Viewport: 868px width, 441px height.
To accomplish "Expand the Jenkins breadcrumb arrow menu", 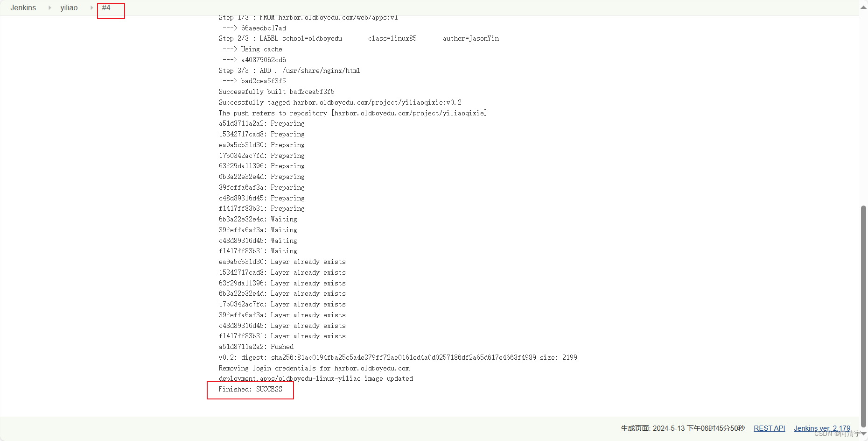I will 49,8.
